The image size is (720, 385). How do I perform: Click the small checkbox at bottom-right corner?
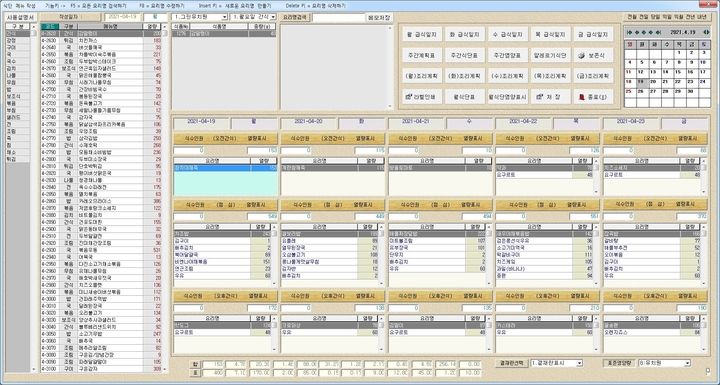(x=709, y=371)
